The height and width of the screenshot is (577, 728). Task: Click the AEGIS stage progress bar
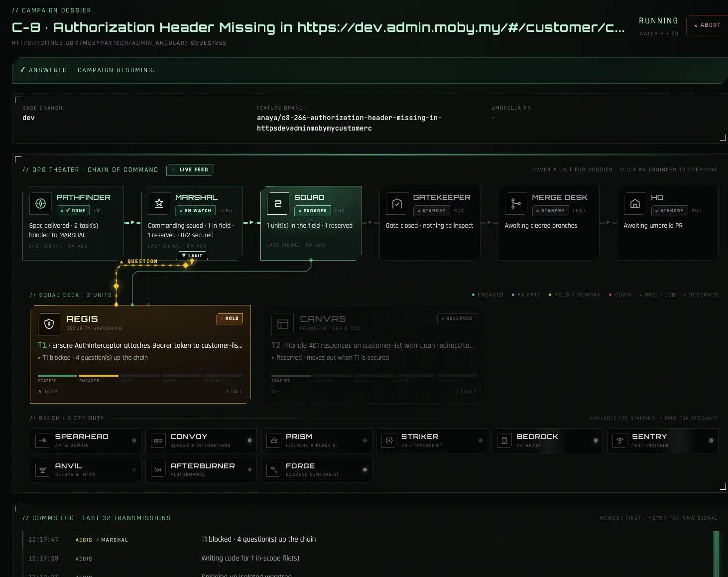coord(140,376)
